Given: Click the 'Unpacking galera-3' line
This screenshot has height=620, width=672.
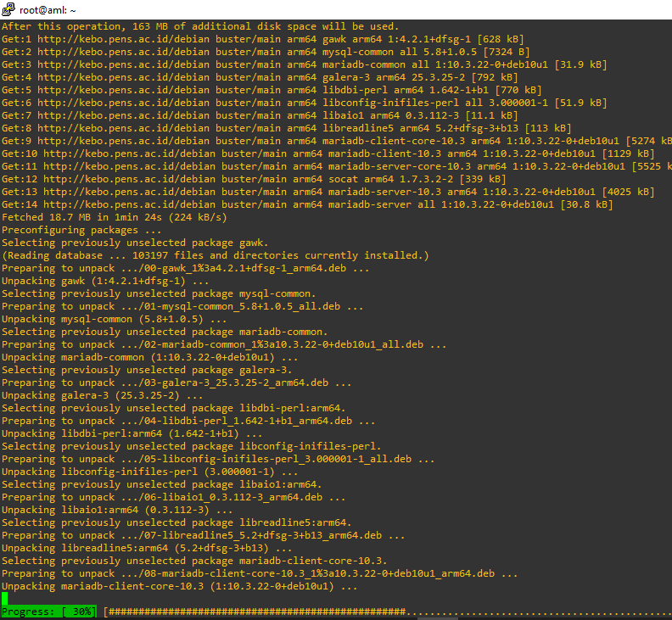Looking at the screenshot, I should click(x=102, y=395).
